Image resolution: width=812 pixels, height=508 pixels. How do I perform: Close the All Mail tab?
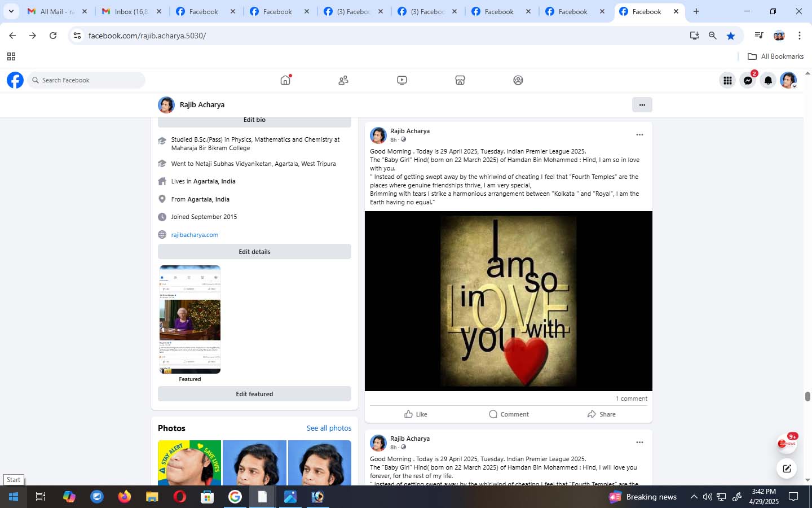pyautogui.click(x=85, y=11)
